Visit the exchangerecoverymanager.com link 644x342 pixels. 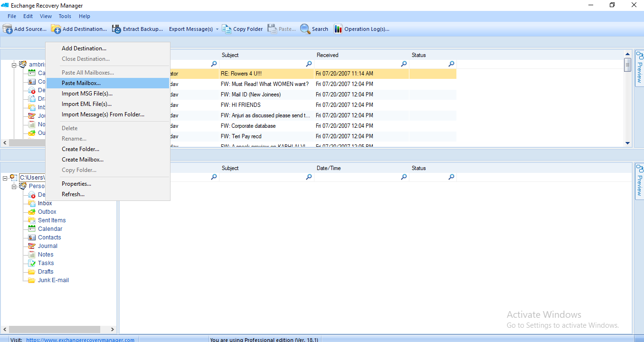pos(80,340)
